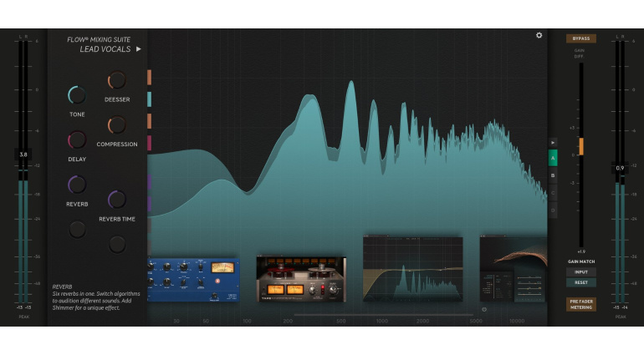The width and height of the screenshot is (644, 355).
Task: Click the Delay knob
Action: pyautogui.click(x=77, y=139)
